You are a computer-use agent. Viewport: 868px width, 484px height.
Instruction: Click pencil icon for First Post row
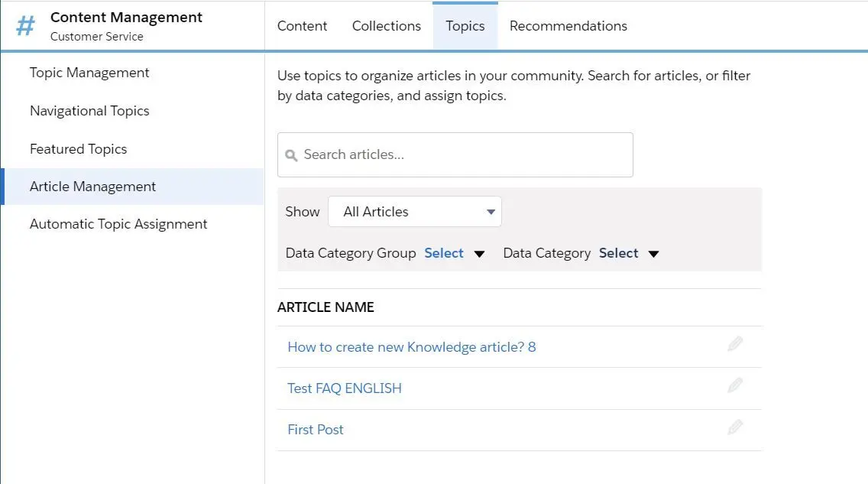(x=735, y=427)
